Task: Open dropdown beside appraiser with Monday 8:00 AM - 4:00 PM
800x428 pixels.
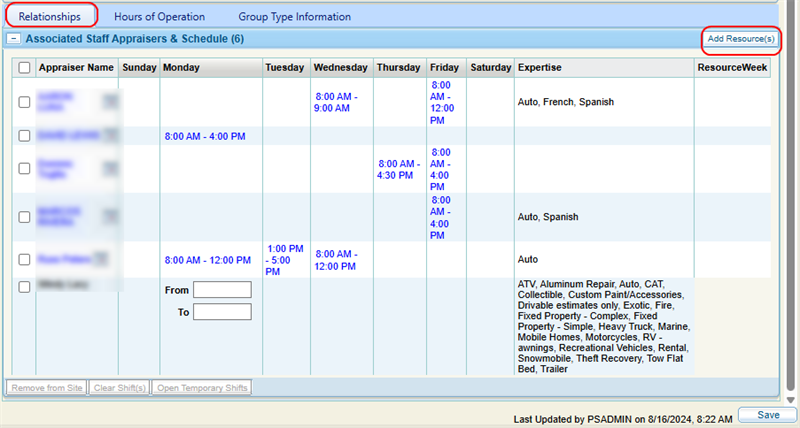Action: [x=111, y=136]
